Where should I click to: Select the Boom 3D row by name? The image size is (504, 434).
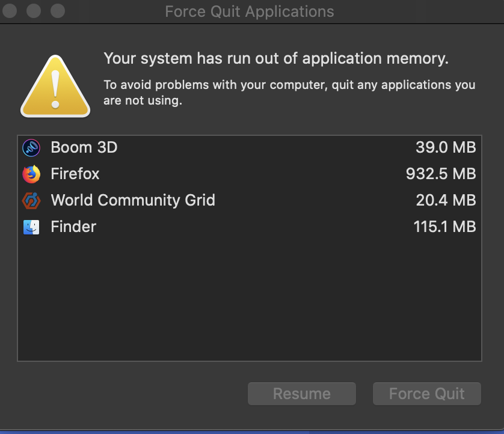coord(84,148)
